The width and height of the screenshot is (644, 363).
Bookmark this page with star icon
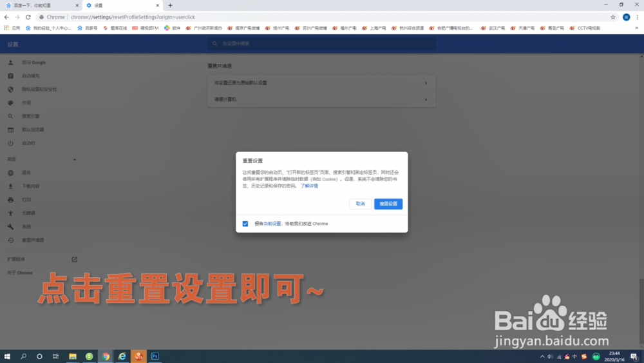coord(613,17)
